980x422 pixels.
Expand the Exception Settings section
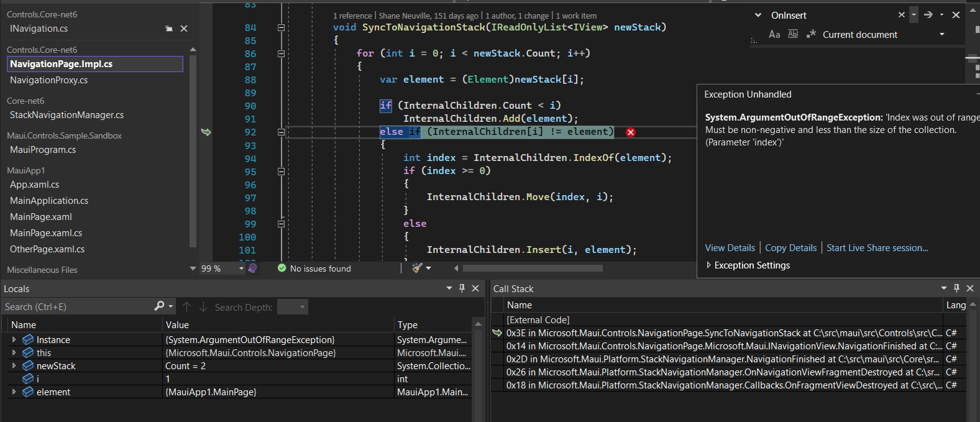point(708,265)
